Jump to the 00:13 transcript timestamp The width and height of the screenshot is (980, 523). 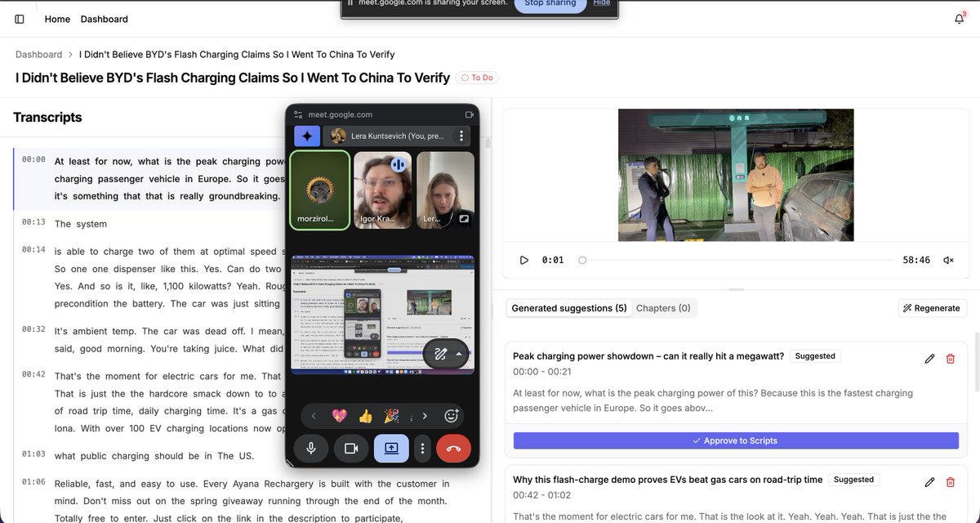coord(33,221)
